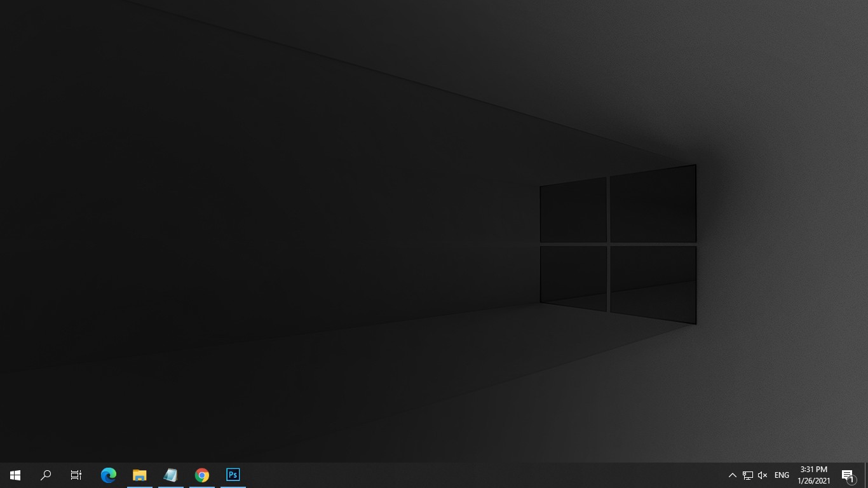Open the File Explorer folder icon
The image size is (868, 488).
pos(140,475)
